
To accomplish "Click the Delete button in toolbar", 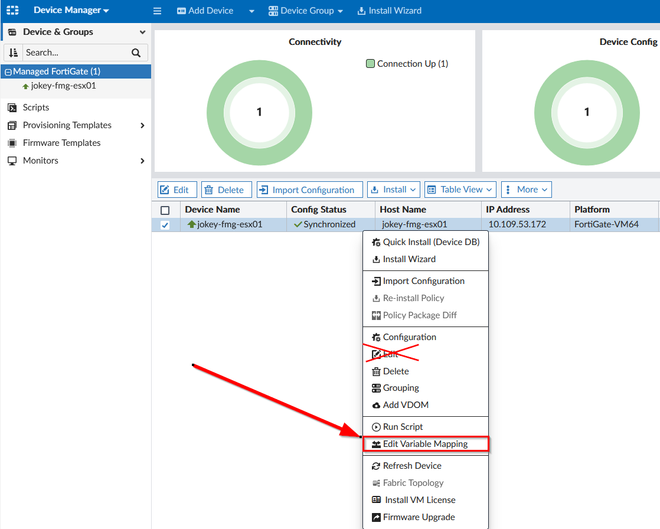I will [225, 189].
